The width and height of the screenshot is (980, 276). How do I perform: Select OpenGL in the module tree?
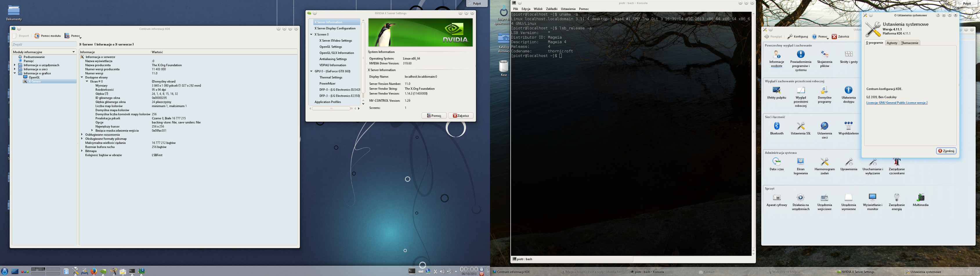click(34, 77)
